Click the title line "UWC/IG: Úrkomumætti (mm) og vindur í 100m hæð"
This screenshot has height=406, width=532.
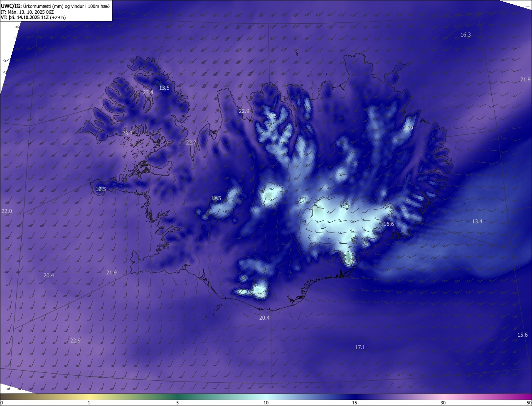(x=55, y=6)
